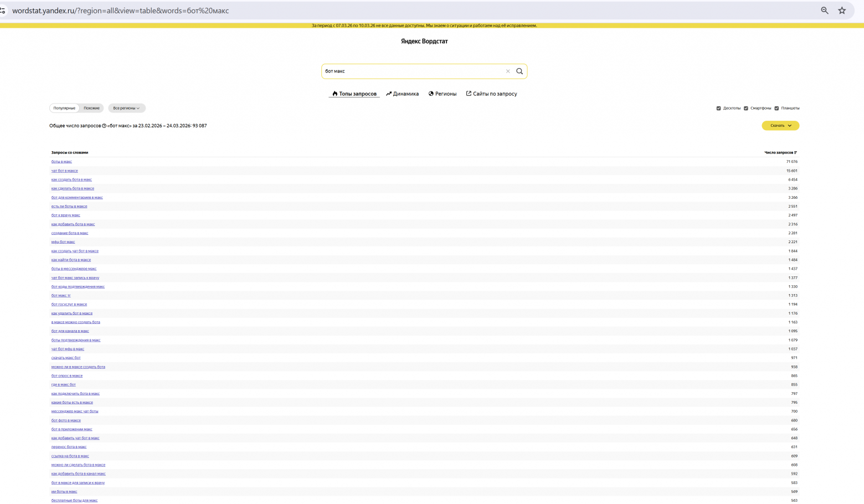The image size is (864, 504).
Task: Open the query link 'ссылка на бота в макс'
Action: click(x=70, y=456)
